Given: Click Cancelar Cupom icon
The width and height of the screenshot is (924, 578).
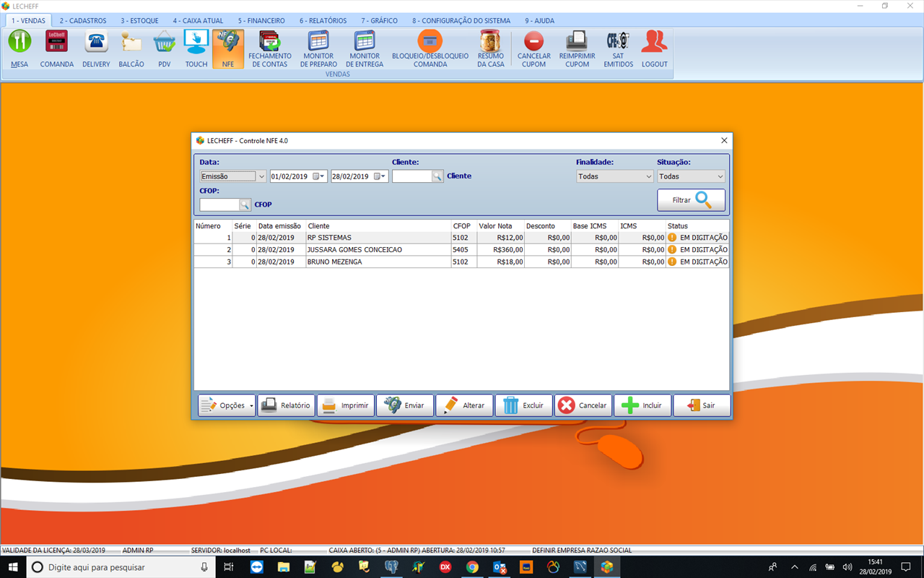Looking at the screenshot, I should click(x=533, y=48).
